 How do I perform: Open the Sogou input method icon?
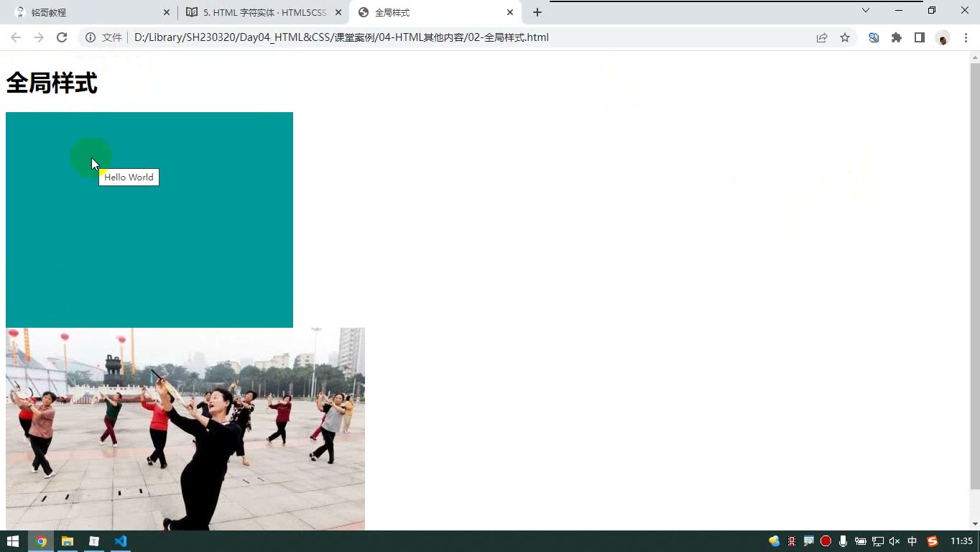point(933,541)
